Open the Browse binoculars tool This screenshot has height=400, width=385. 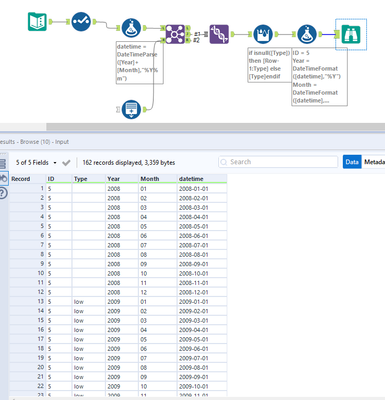(x=351, y=34)
